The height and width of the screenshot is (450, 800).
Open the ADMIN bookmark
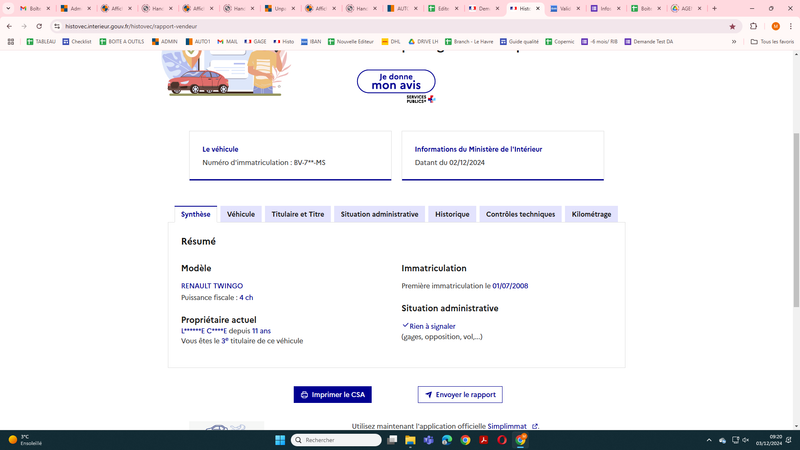pos(165,42)
